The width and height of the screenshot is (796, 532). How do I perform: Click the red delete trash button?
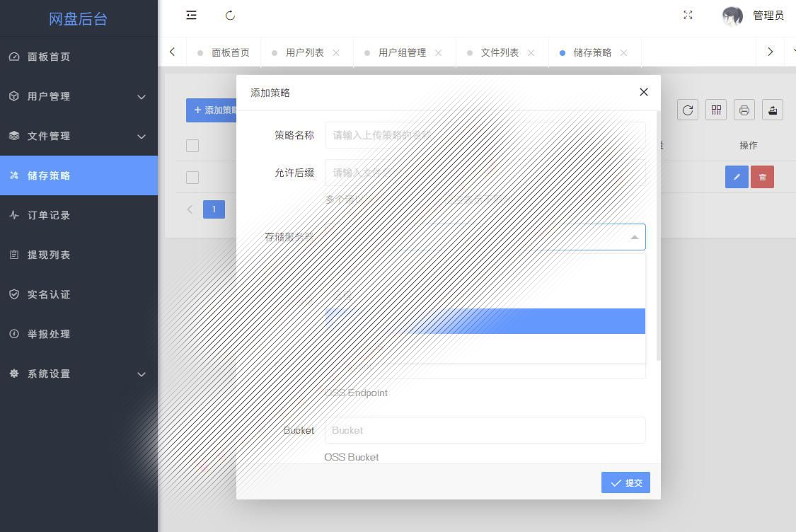coord(763,177)
